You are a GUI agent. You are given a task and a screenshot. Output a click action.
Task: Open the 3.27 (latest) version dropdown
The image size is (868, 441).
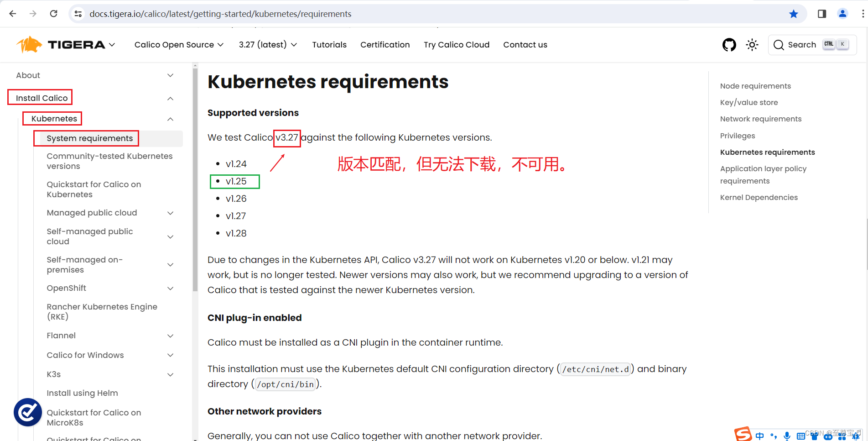268,45
